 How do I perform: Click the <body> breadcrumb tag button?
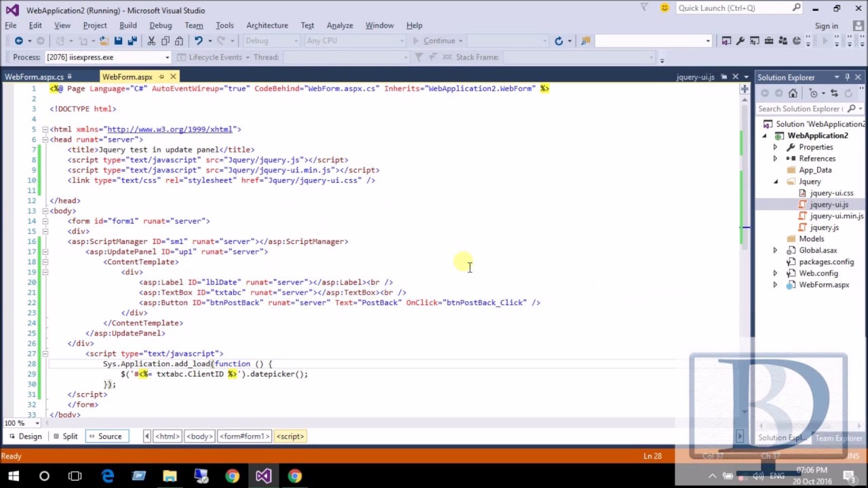click(199, 436)
